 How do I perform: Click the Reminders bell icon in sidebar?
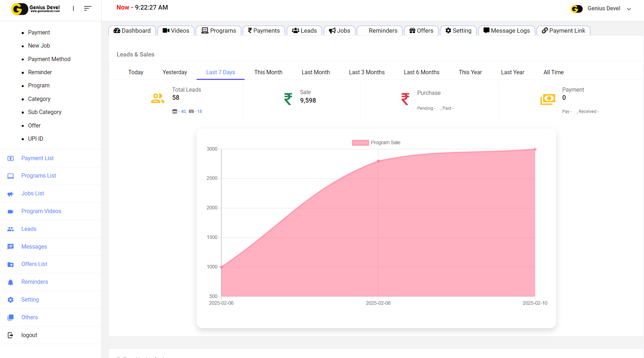coord(11,282)
